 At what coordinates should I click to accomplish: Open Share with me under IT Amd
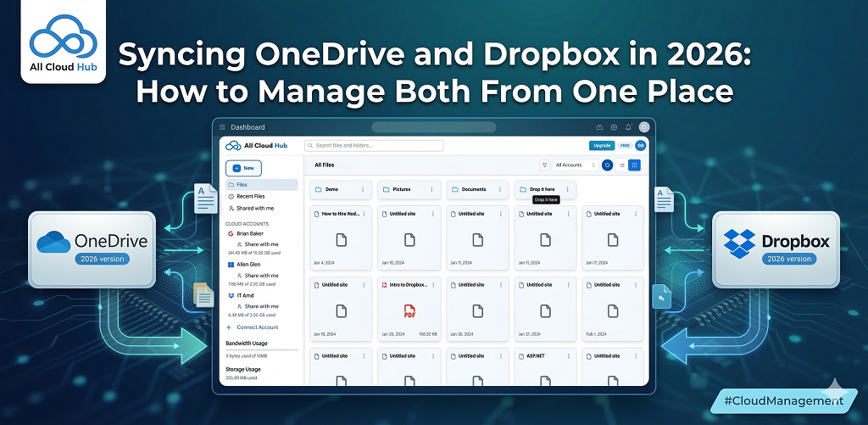click(258, 306)
